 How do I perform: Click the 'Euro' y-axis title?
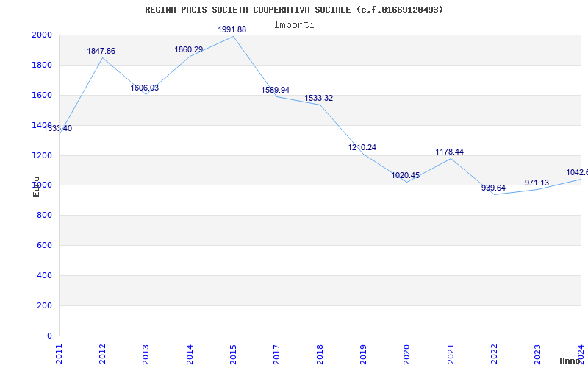[x=36, y=186]
